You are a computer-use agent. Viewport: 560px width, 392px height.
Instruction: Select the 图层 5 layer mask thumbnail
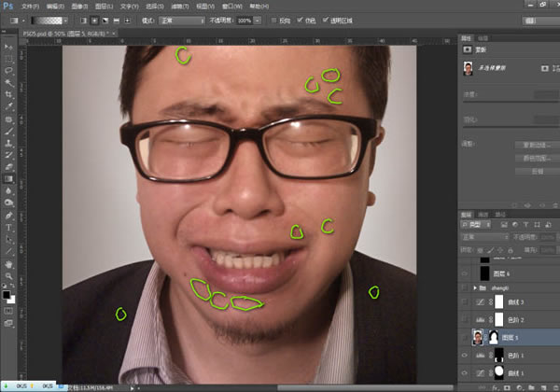pos(493,337)
